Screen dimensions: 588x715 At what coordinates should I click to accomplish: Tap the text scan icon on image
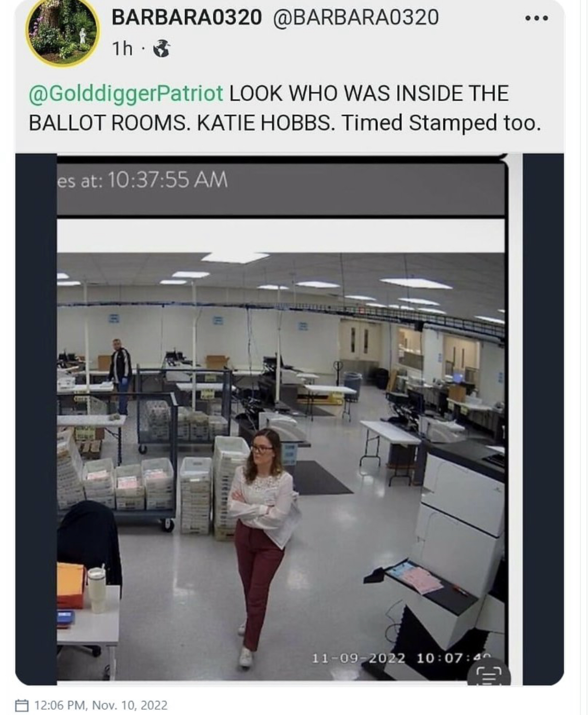click(x=489, y=675)
